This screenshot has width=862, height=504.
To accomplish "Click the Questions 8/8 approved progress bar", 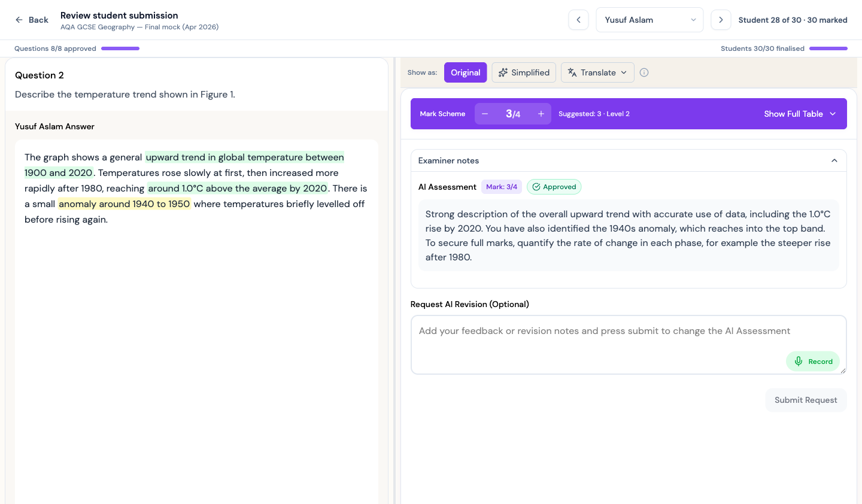I will coord(120,48).
